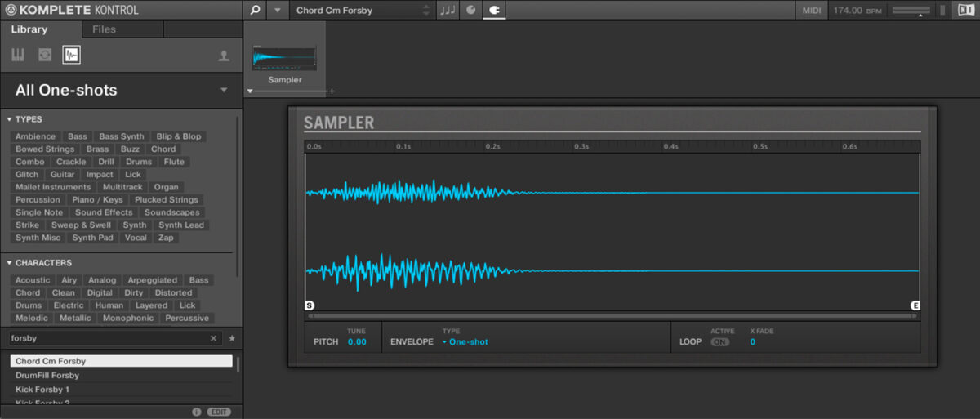Select the Percussive character tag
The width and height of the screenshot is (980, 419).
coord(187,318)
